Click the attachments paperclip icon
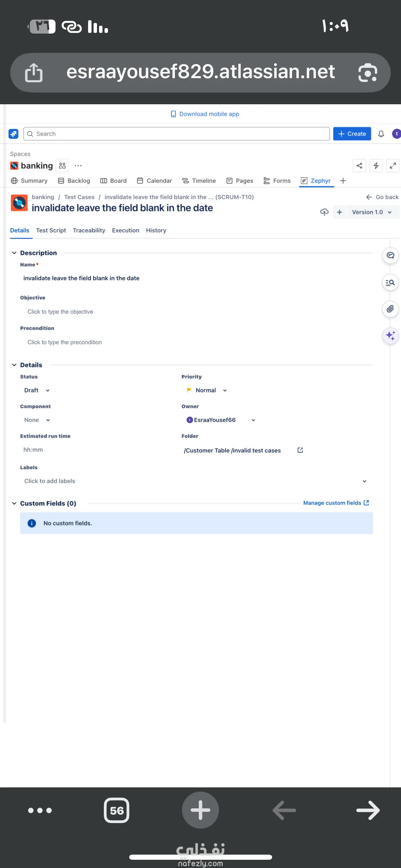This screenshot has height=868, width=401. (390, 309)
